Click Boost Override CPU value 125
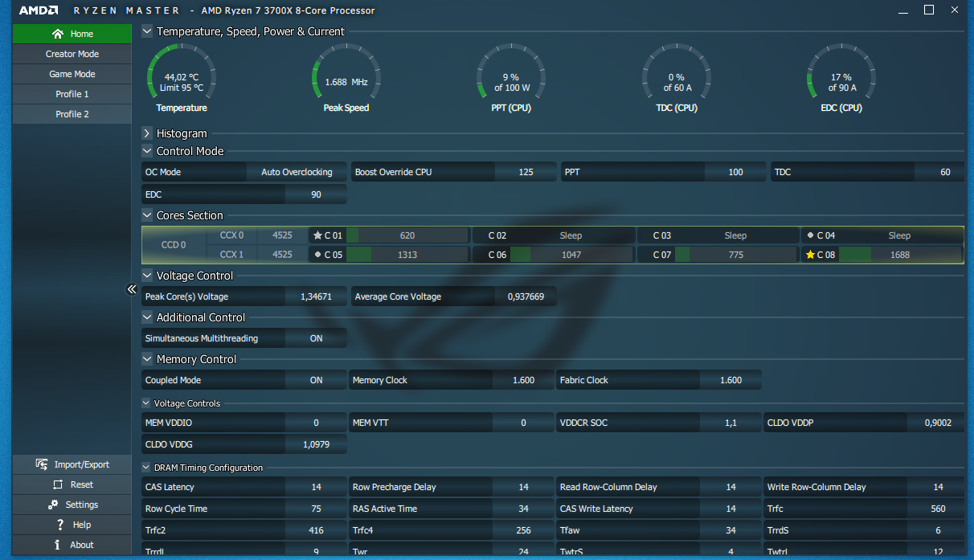Image resolution: width=974 pixels, height=560 pixels. pos(526,172)
